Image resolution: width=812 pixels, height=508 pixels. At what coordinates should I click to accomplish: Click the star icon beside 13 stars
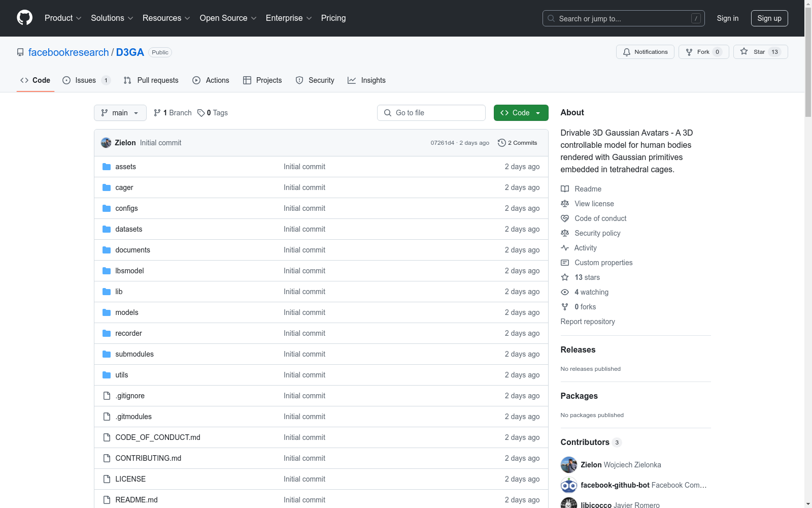click(x=565, y=277)
